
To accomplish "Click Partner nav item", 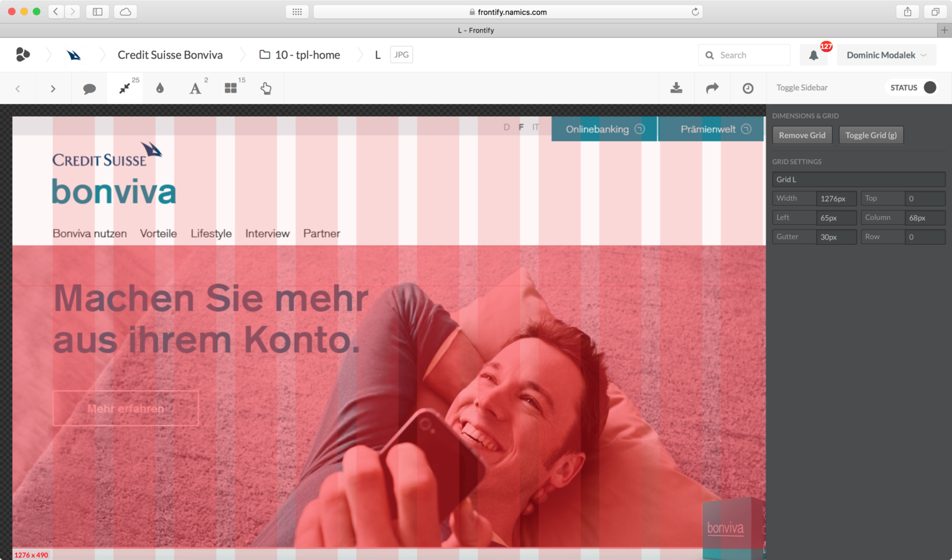I will pyautogui.click(x=321, y=233).
